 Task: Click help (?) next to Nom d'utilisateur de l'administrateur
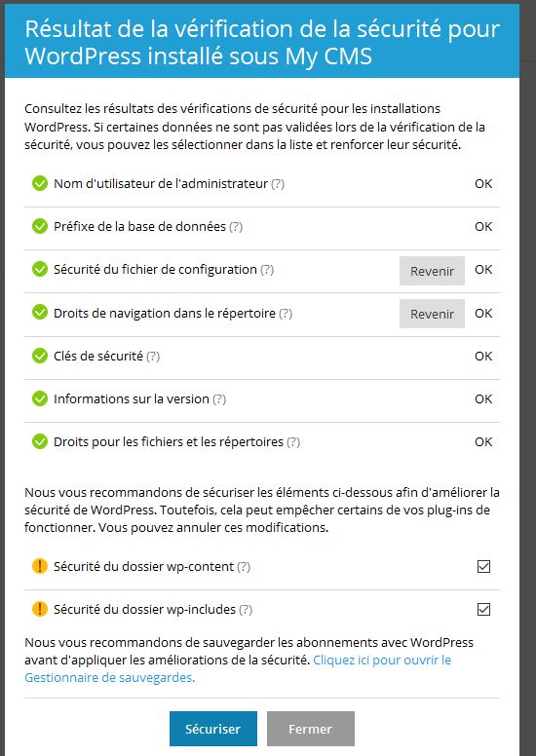click(x=278, y=184)
